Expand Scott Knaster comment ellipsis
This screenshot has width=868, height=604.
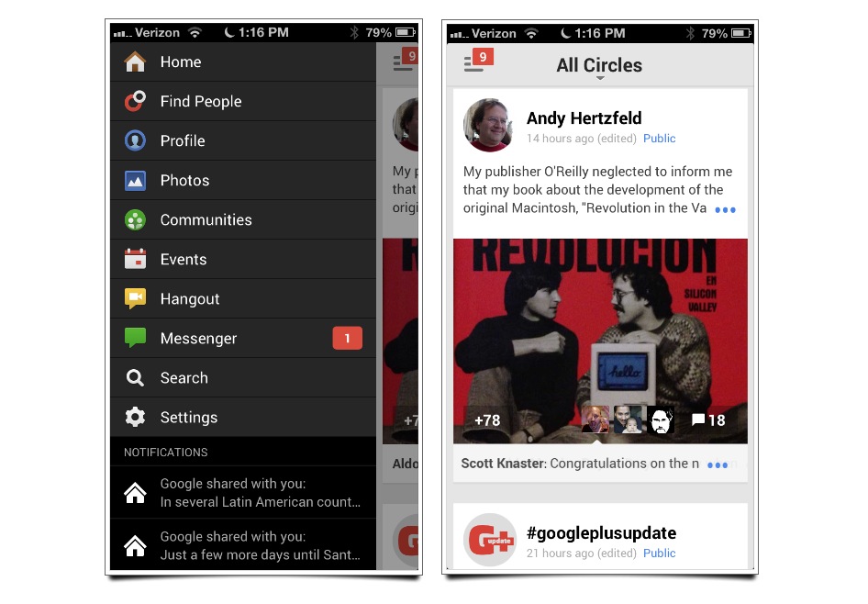[718, 465]
